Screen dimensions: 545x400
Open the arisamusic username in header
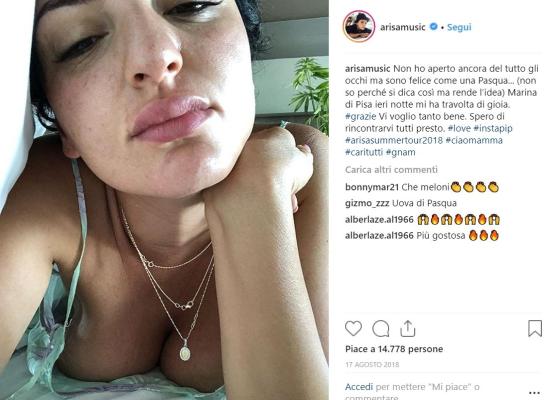tap(402, 27)
